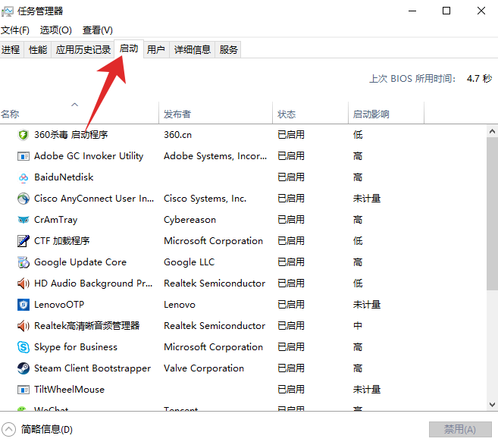The height and width of the screenshot is (448, 498).
Task: Click 已启用 status in the Steam row
Action: [291, 368]
